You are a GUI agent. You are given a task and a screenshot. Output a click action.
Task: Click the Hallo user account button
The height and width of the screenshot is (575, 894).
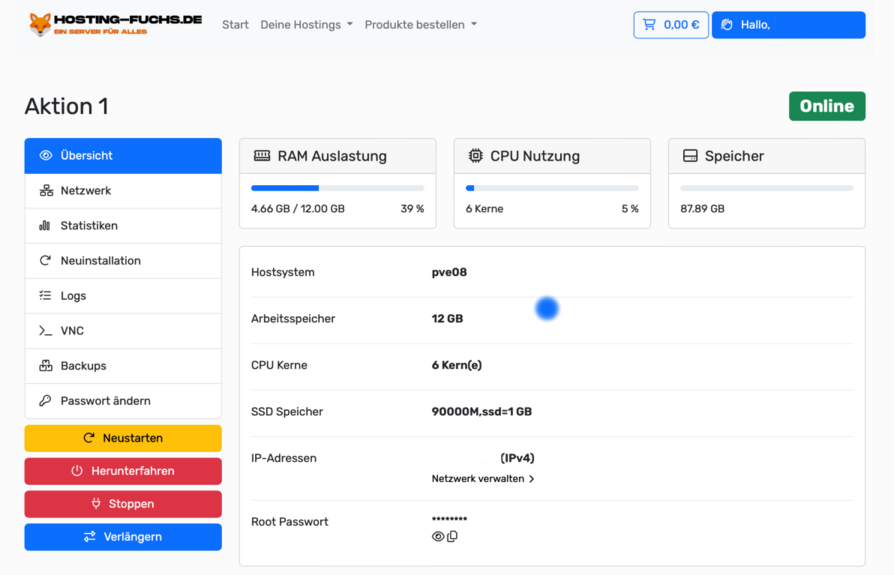coord(789,25)
